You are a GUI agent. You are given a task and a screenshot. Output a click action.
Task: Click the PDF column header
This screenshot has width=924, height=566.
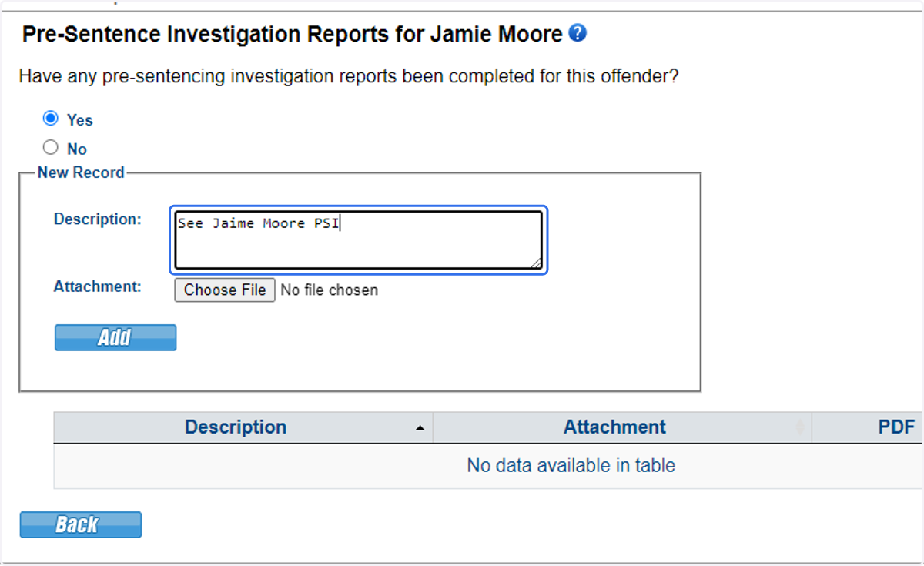click(x=868, y=427)
